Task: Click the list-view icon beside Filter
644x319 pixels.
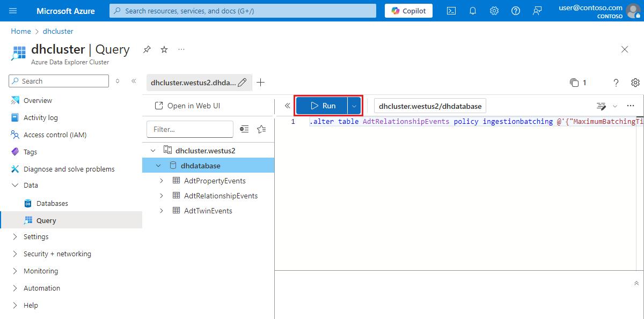Action: click(x=245, y=129)
